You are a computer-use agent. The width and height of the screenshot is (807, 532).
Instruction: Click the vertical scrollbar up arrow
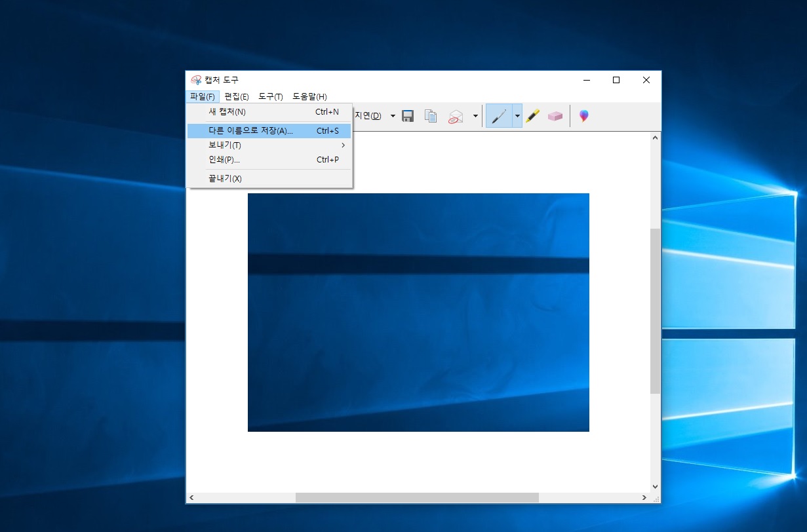coord(655,138)
